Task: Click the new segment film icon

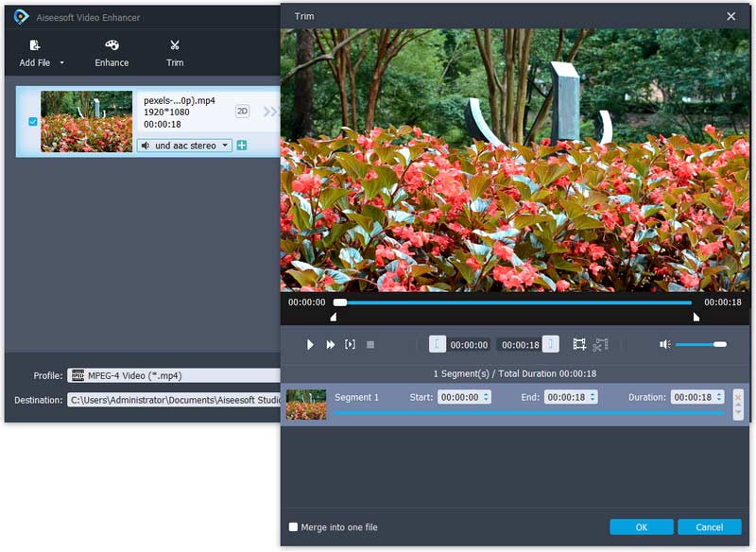Action: pos(579,345)
